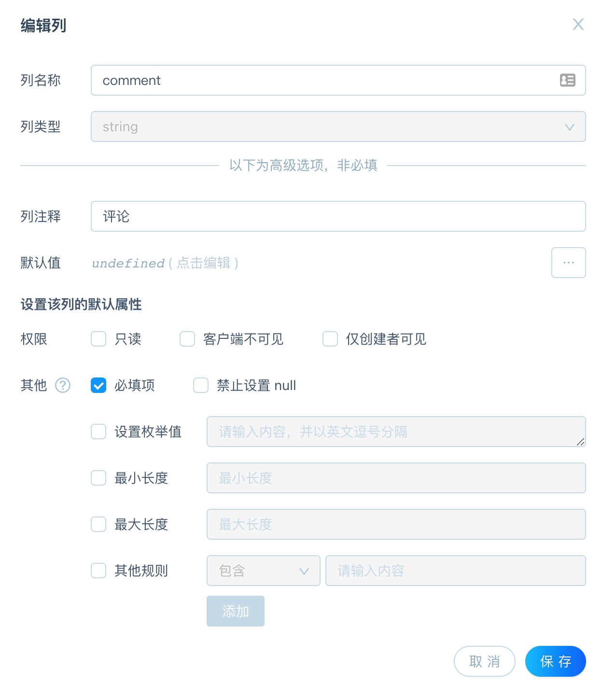616x698 pixels.
Task: Expand the 列类型 string dropdown
Action: click(x=338, y=126)
